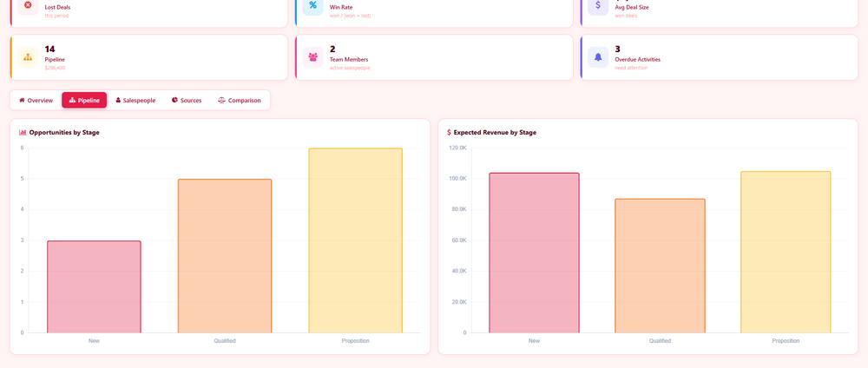Click the Lost Deals label
This screenshot has width=868, height=368.
click(57, 7)
